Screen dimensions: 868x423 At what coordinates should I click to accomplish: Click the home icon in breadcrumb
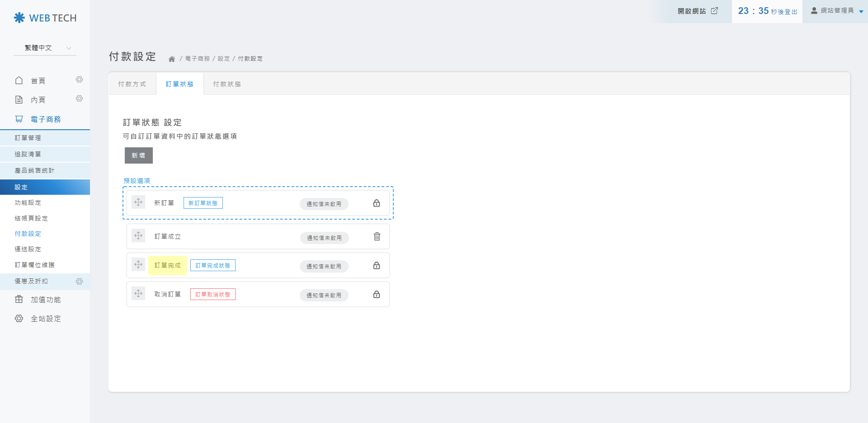pyautogui.click(x=172, y=59)
